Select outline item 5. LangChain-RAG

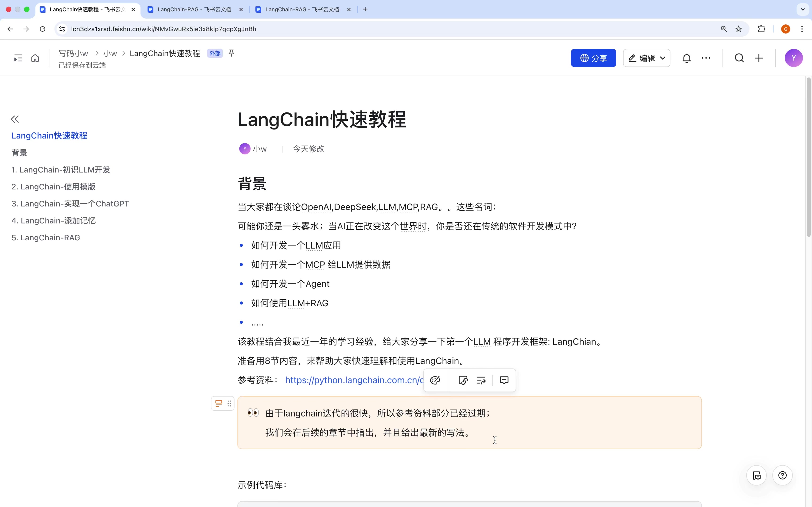coord(45,237)
